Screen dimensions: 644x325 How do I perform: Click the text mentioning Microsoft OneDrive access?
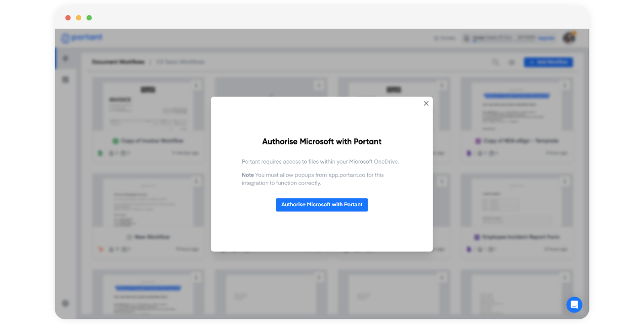coord(320,162)
